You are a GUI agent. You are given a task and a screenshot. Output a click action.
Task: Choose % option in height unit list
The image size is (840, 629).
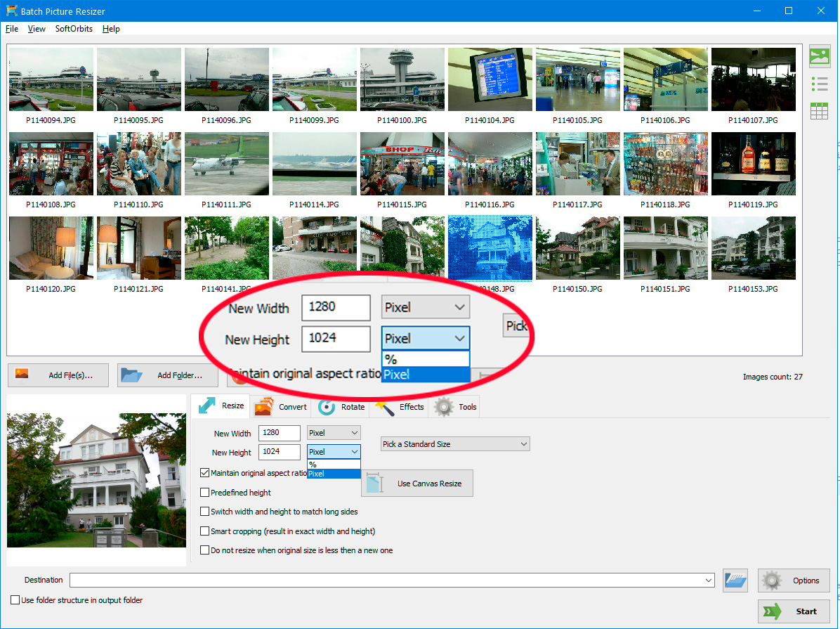click(x=334, y=465)
